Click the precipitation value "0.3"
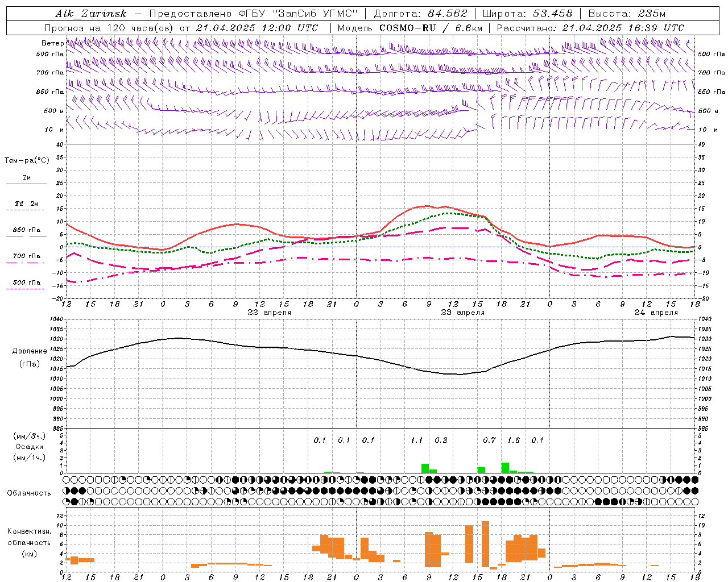 click(441, 440)
